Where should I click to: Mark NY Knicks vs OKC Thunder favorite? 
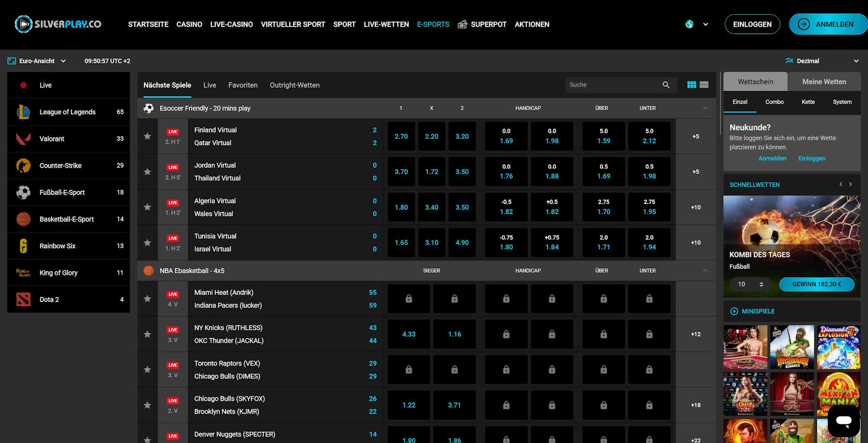point(147,334)
